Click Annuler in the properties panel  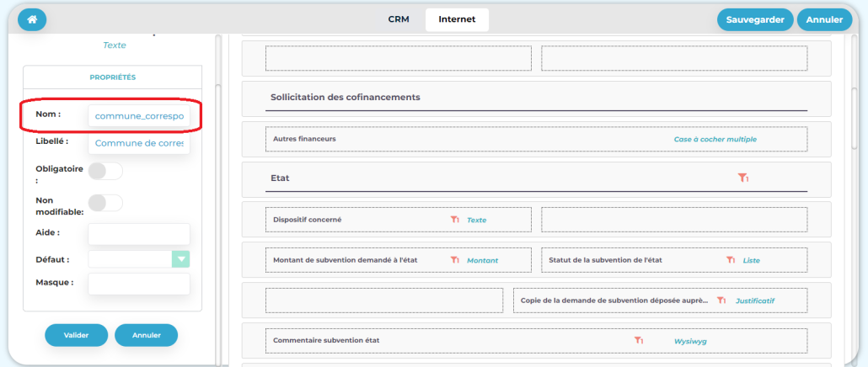pos(146,335)
